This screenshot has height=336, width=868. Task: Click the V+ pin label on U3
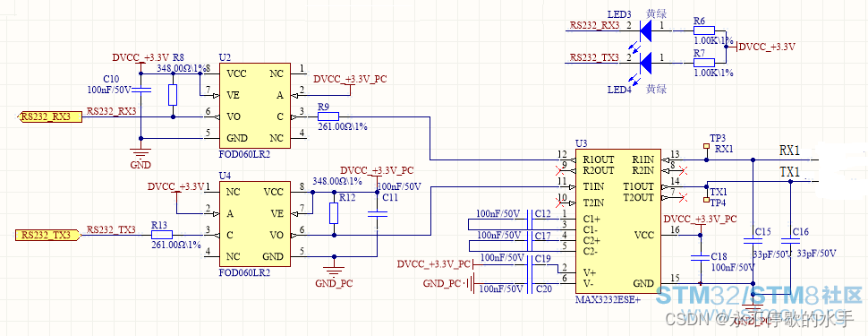point(589,272)
